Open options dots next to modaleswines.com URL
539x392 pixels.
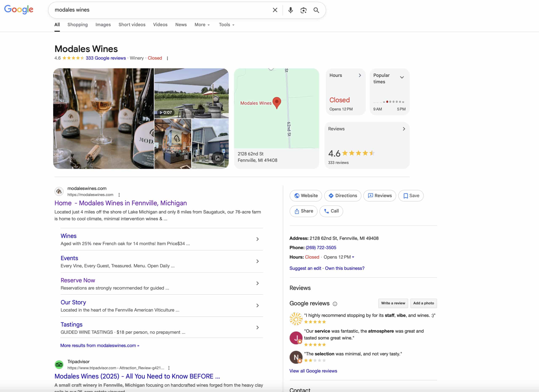(x=119, y=195)
